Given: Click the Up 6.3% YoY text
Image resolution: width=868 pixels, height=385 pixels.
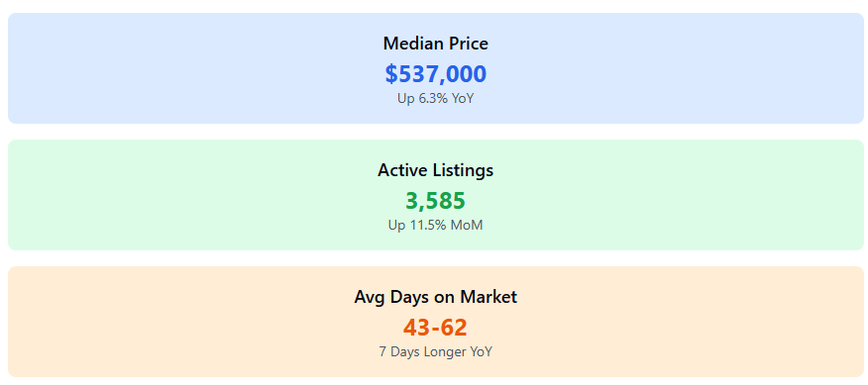Looking at the screenshot, I should (436, 98).
